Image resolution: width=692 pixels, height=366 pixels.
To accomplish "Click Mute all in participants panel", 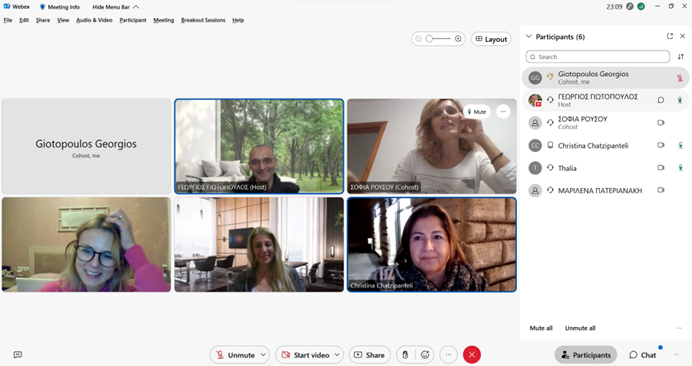I will tap(541, 328).
